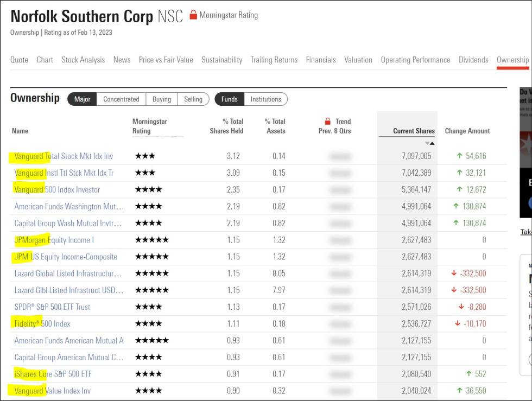Open American Funds American Mutual A
Viewport: 532px width, 401px height.
[69, 340]
